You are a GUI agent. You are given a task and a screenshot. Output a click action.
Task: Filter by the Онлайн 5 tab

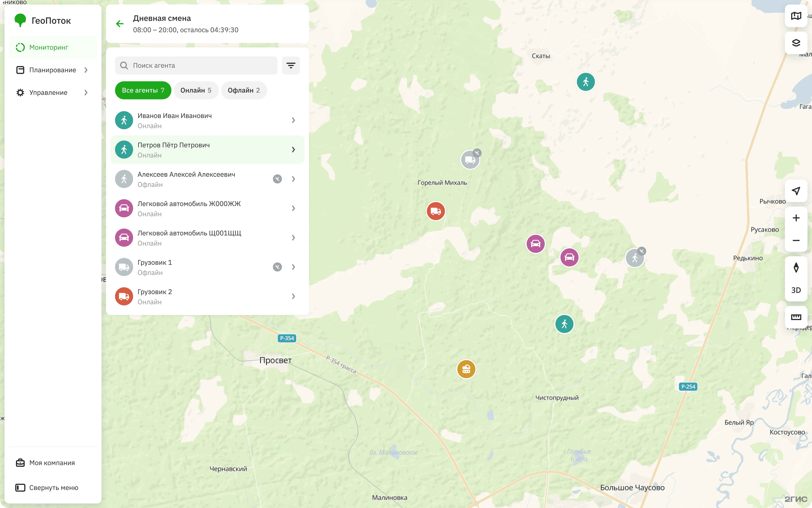coord(196,90)
